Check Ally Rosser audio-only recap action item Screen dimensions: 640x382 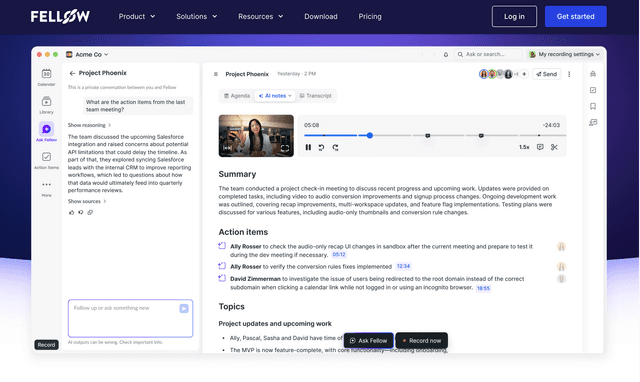coord(222,246)
